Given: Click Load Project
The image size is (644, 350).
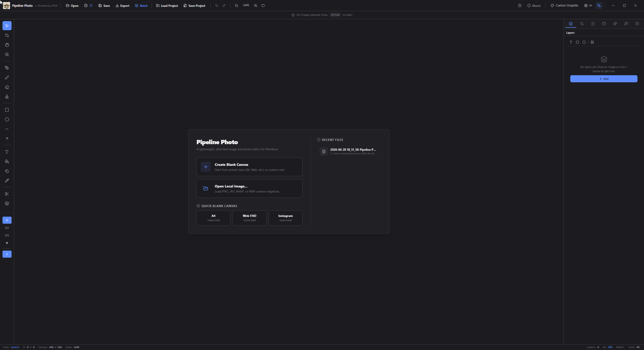Looking at the screenshot, I should click(167, 6).
